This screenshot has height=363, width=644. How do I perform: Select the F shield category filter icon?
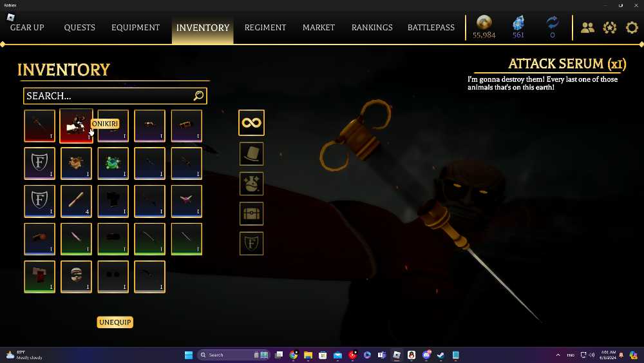pyautogui.click(x=251, y=243)
